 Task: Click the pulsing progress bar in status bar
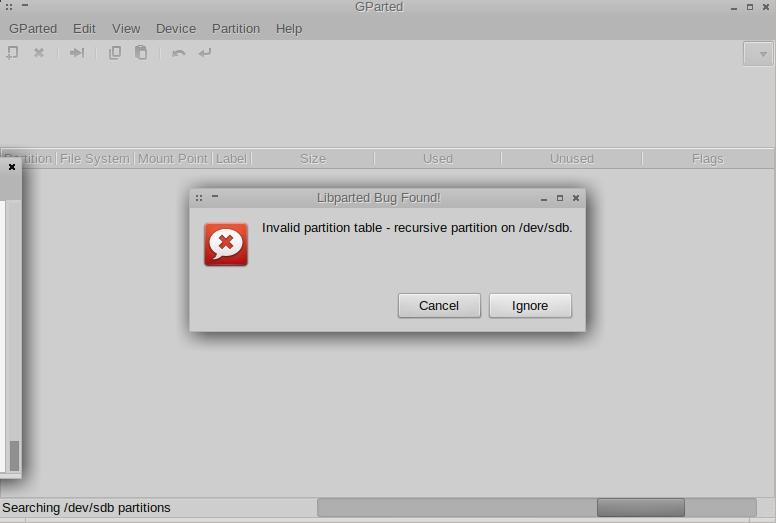(x=537, y=508)
